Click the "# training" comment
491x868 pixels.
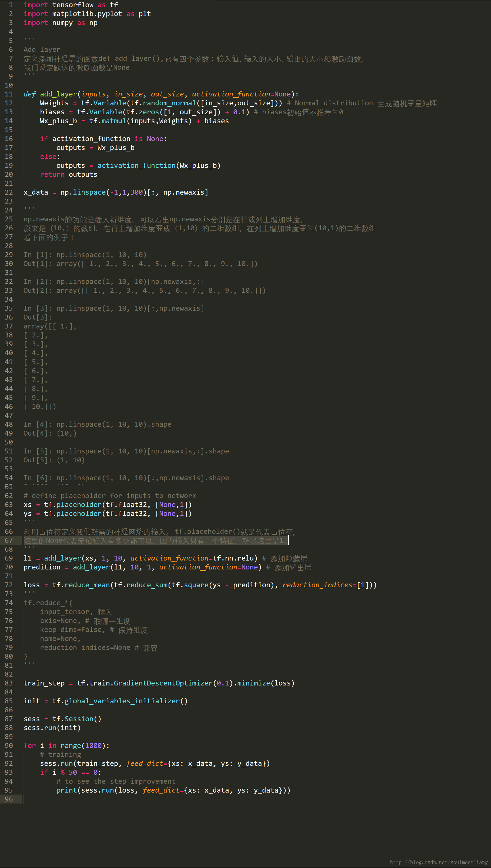60,755
